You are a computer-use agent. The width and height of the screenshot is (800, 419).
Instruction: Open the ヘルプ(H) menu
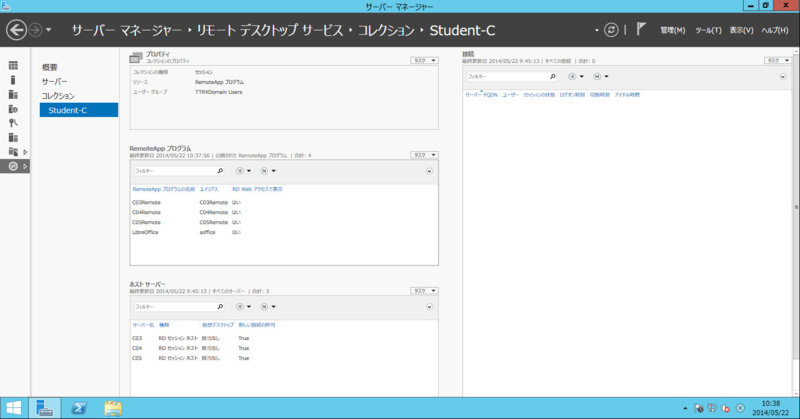[x=775, y=31]
